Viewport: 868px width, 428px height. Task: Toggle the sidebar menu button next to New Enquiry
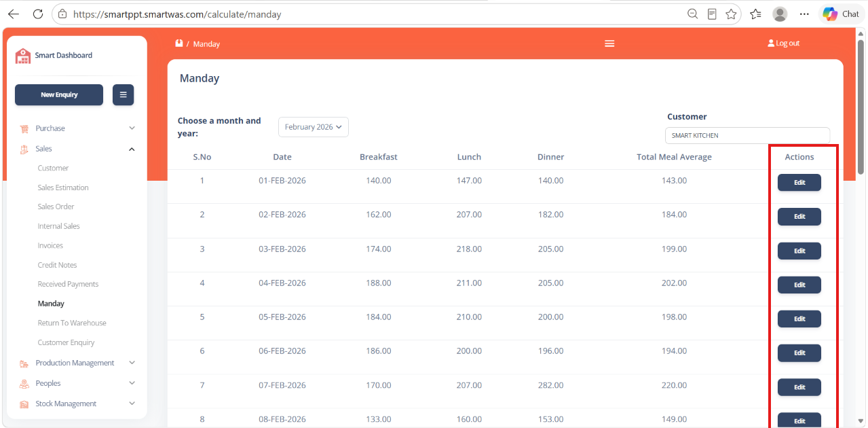[x=123, y=95]
